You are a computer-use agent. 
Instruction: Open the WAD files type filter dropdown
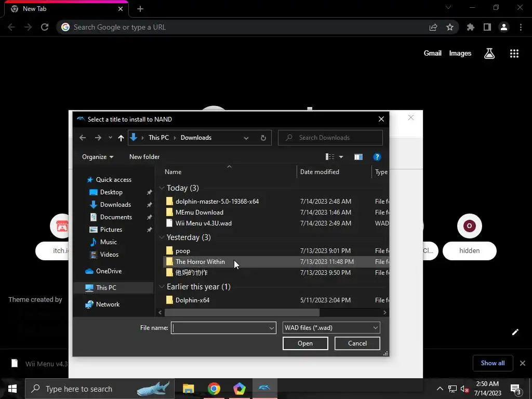[331, 328]
